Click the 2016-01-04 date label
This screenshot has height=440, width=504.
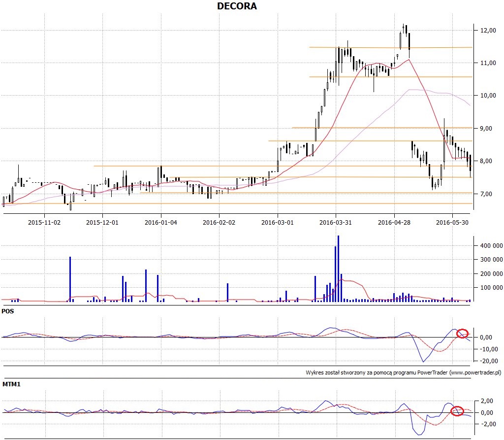pos(161,222)
